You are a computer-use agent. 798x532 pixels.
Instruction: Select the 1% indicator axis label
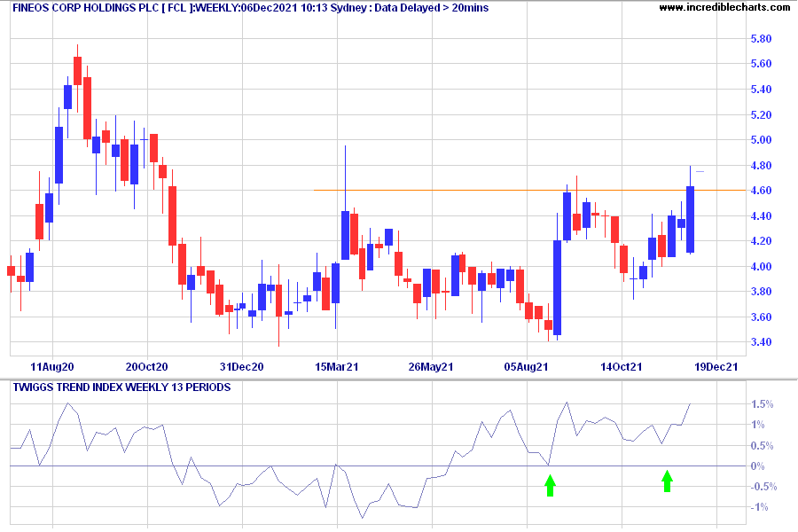coord(758,425)
